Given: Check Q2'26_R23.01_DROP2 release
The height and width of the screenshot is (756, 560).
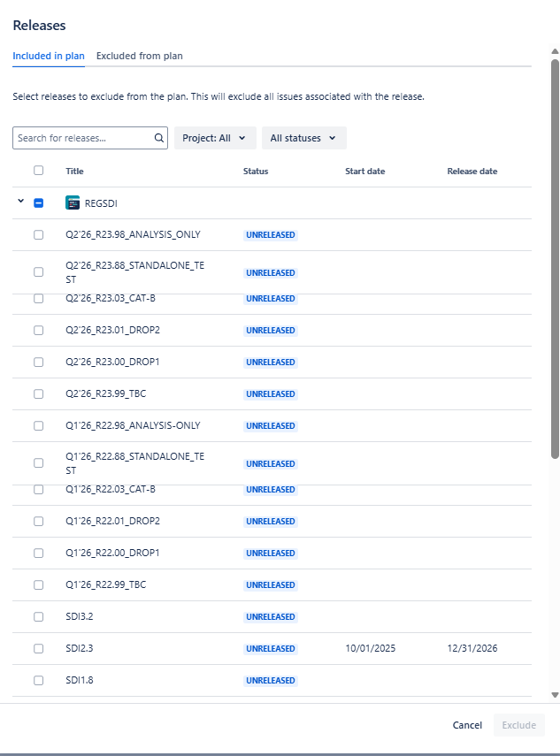Looking at the screenshot, I should coord(39,331).
